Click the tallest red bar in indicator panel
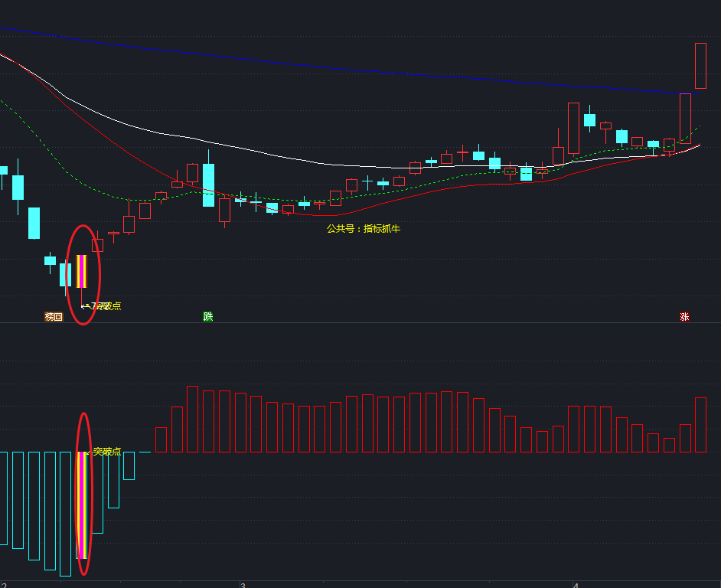This screenshot has height=588, width=721. (x=192, y=419)
